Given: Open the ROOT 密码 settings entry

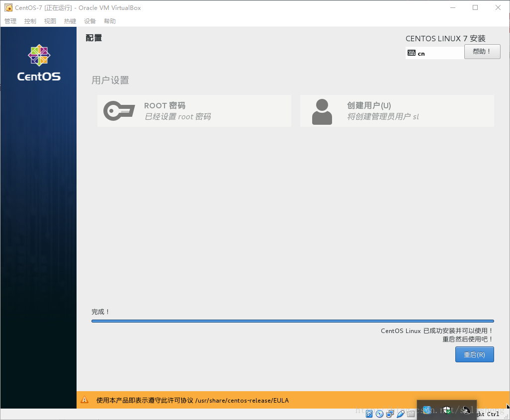Looking at the screenshot, I should click(194, 111).
